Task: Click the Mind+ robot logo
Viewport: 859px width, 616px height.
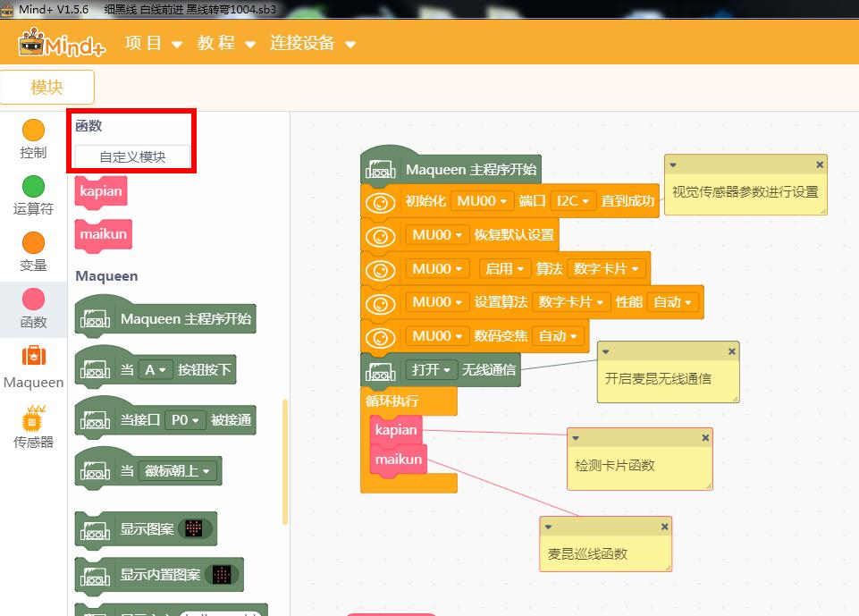Action: 62,42
